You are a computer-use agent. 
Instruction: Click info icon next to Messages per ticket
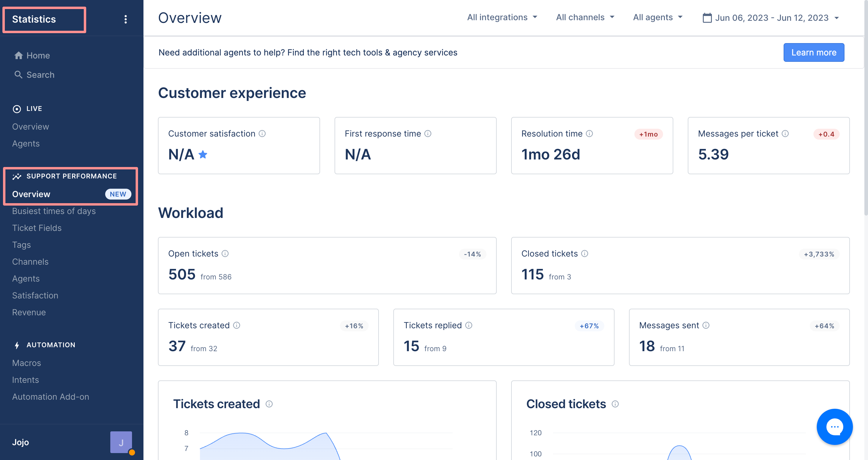pos(785,134)
